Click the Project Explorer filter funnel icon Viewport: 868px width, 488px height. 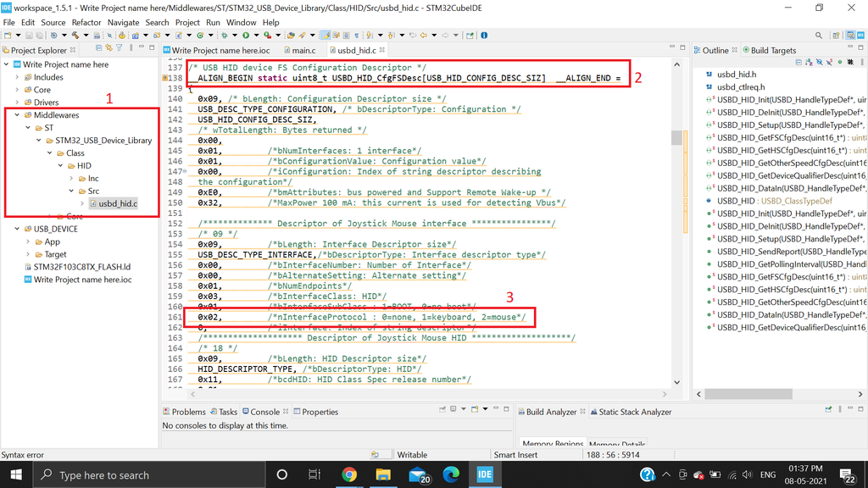119,48
